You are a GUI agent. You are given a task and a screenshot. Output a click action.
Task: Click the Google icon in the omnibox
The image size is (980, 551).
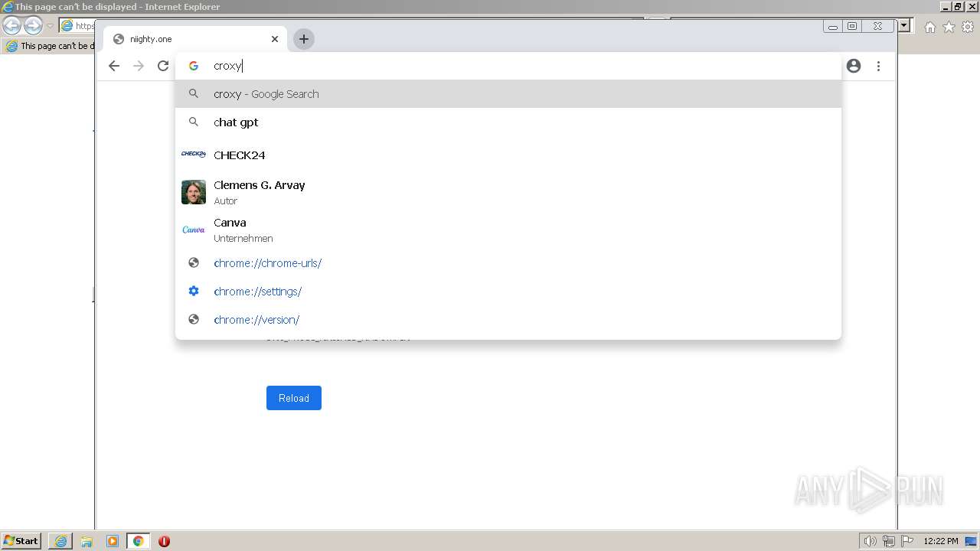(x=194, y=66)
